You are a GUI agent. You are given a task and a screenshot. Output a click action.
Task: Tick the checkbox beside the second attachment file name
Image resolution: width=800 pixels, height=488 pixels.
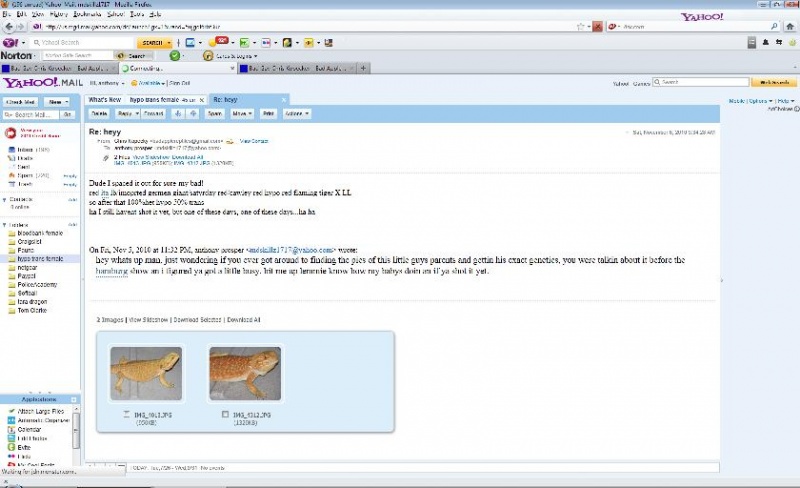(x=225, y=414)
